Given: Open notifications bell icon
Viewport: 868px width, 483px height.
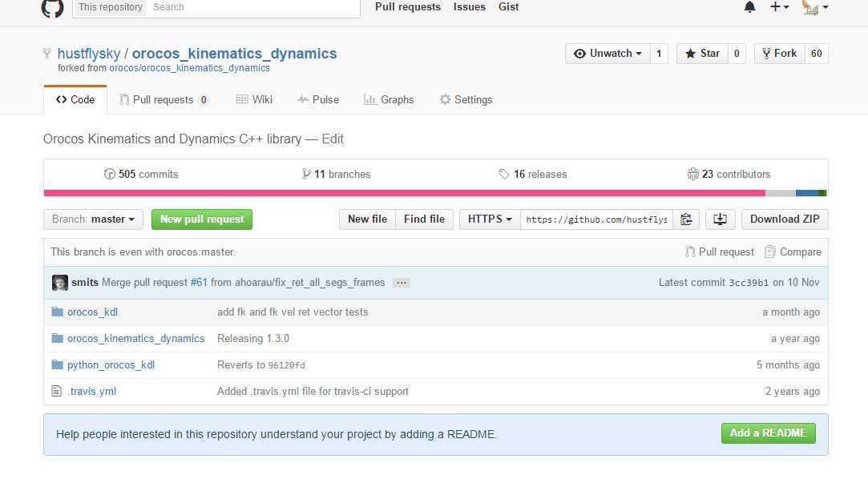Looking at the screenshot, I should tap(749, 7).
